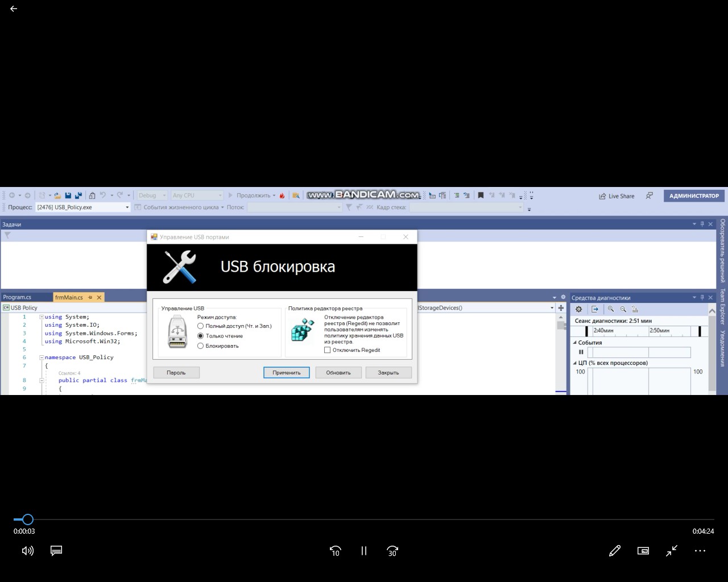Image resolution: width=728 pixels, height=582 pixels.
Task: Go back with the top-left arrow
Action: [14, 9]
